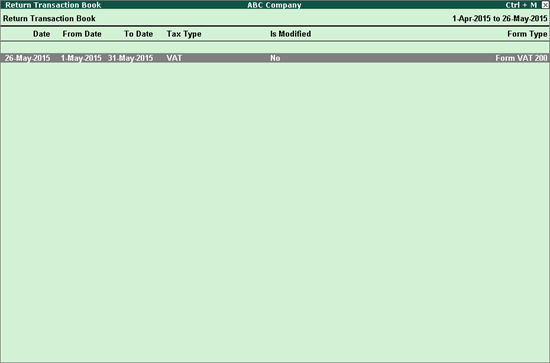Click the Ctrl + M shortcut label

(x=521, y=5)
